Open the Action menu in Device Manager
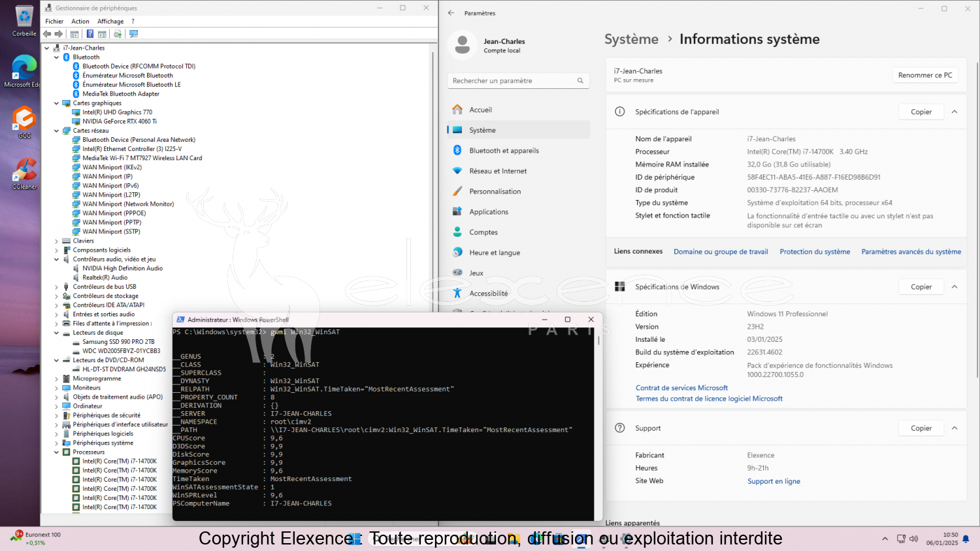 point(80,22)
